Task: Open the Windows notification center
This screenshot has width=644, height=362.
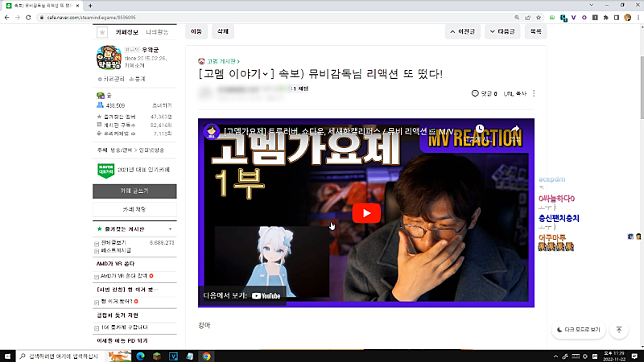Action: [635, 356]
